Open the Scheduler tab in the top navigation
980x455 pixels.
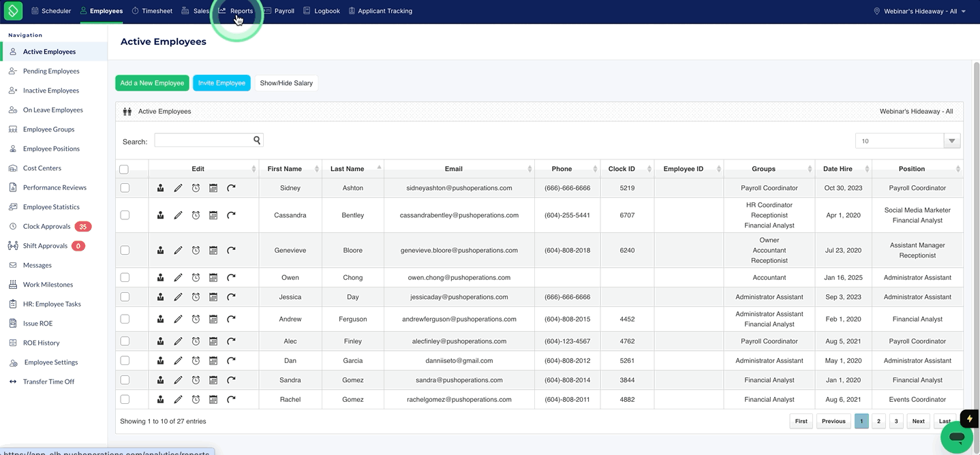(51, 11)
